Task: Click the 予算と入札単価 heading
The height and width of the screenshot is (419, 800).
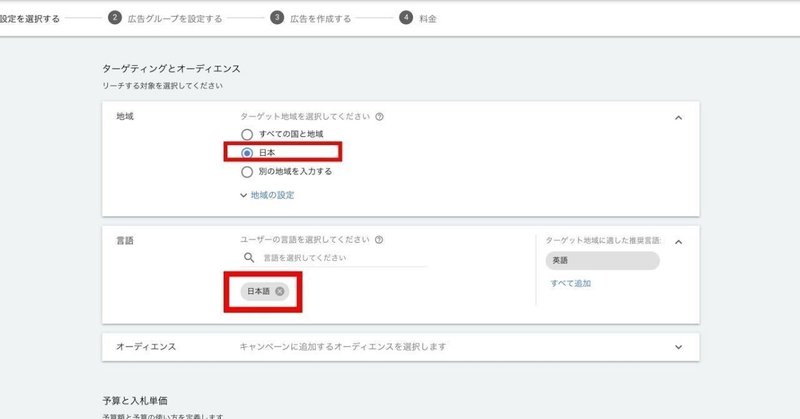Action: coord(135,401)
